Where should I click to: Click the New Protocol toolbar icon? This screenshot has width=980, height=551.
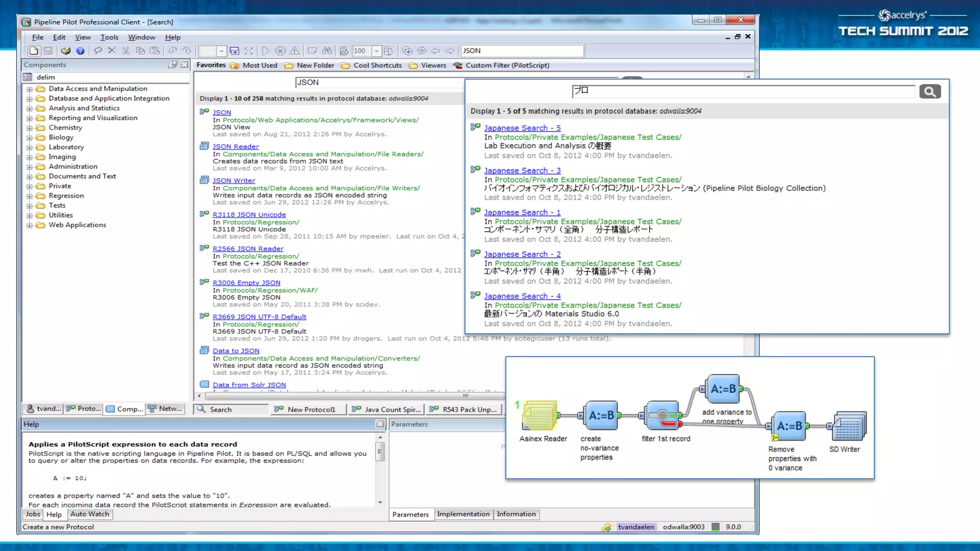click(x=33, y=51)
